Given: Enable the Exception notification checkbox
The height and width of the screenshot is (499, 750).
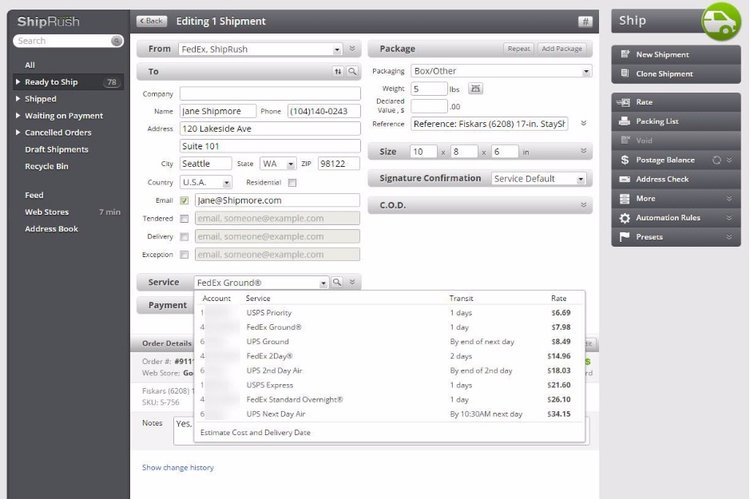Looking at the screenshot, I should (184, 255).
